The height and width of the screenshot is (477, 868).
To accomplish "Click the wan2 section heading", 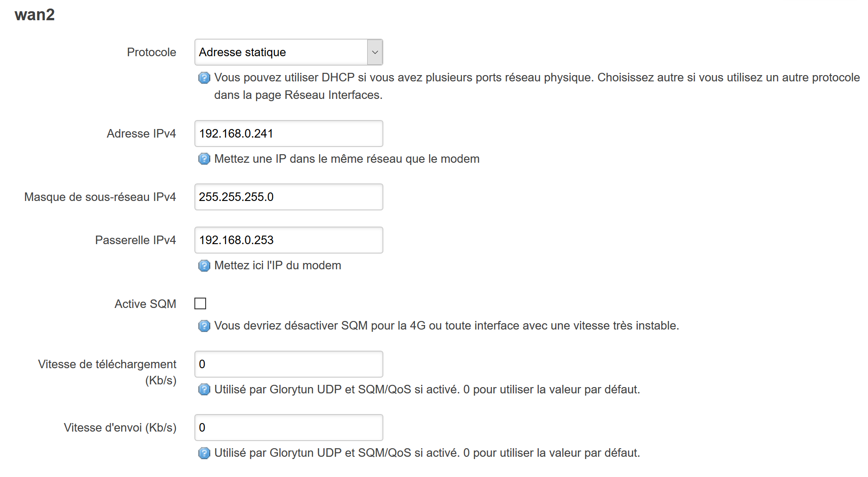I will [35, 14].
